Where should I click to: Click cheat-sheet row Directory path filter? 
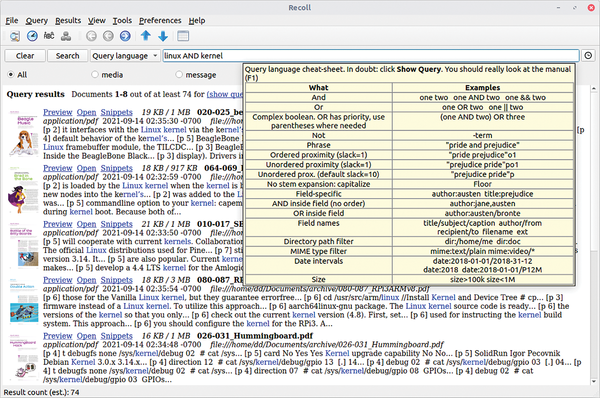318,241
